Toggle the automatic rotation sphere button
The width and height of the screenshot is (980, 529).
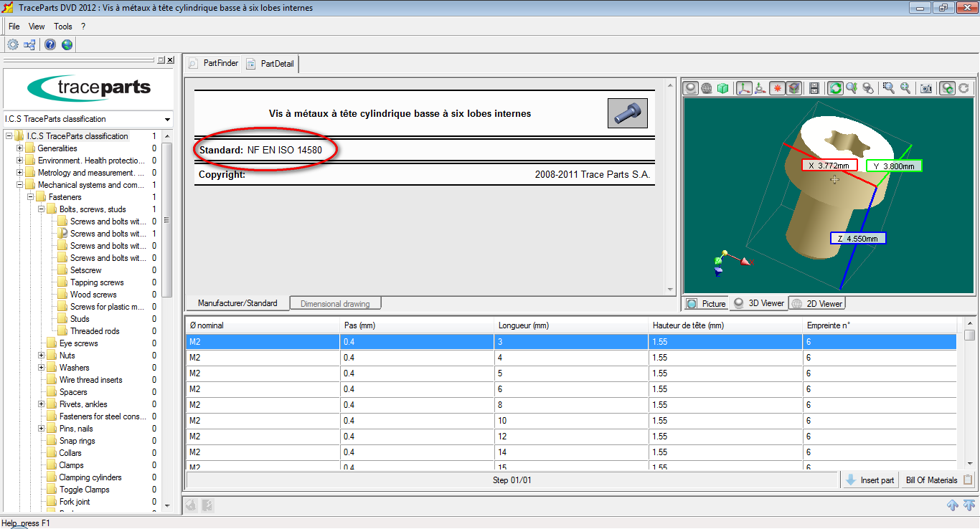[947, 88]
